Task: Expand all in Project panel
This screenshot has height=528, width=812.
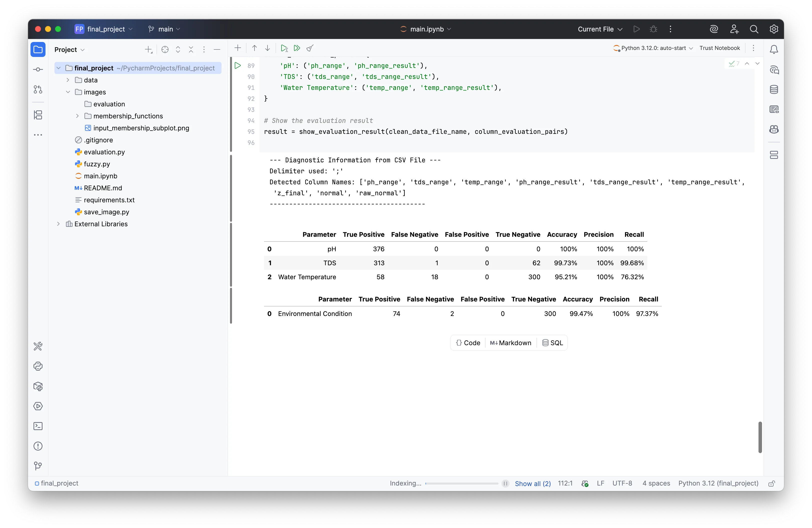Action: [x=178, y=50]
